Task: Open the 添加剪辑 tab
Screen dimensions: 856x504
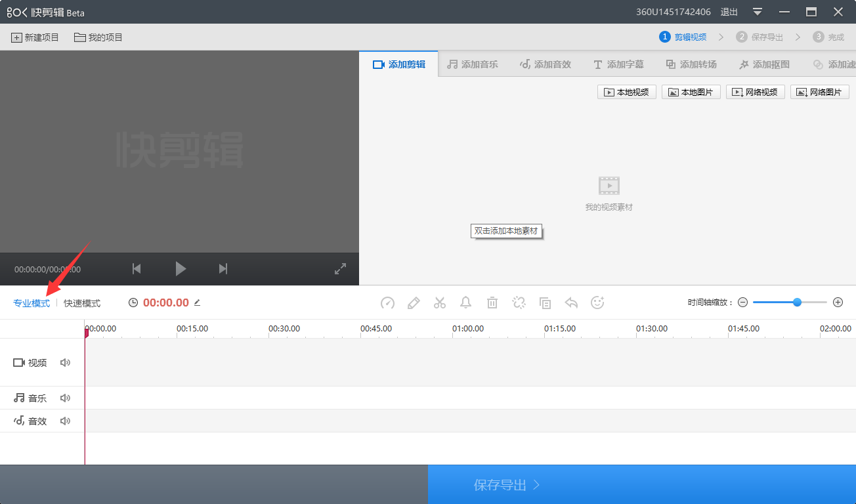Action: click(x=399, y=64)
